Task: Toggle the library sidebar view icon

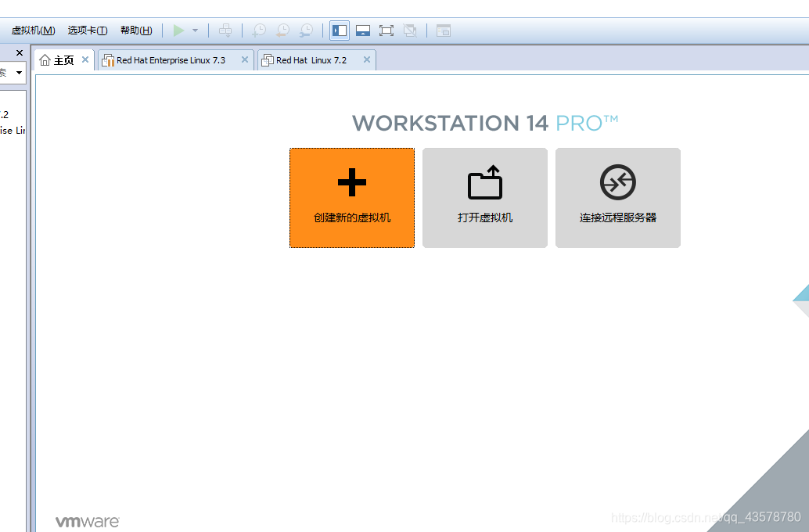Action: pos(340,31)
